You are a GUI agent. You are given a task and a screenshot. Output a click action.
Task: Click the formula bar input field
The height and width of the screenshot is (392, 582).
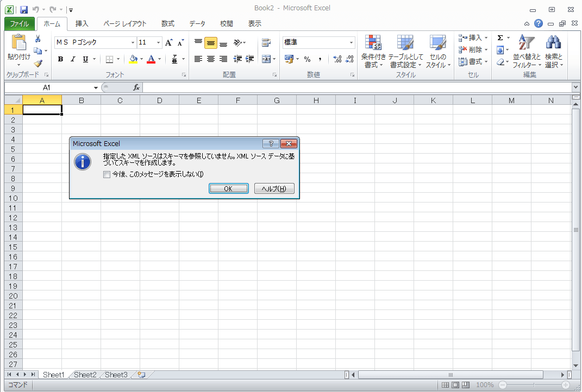tap(357, 87)
